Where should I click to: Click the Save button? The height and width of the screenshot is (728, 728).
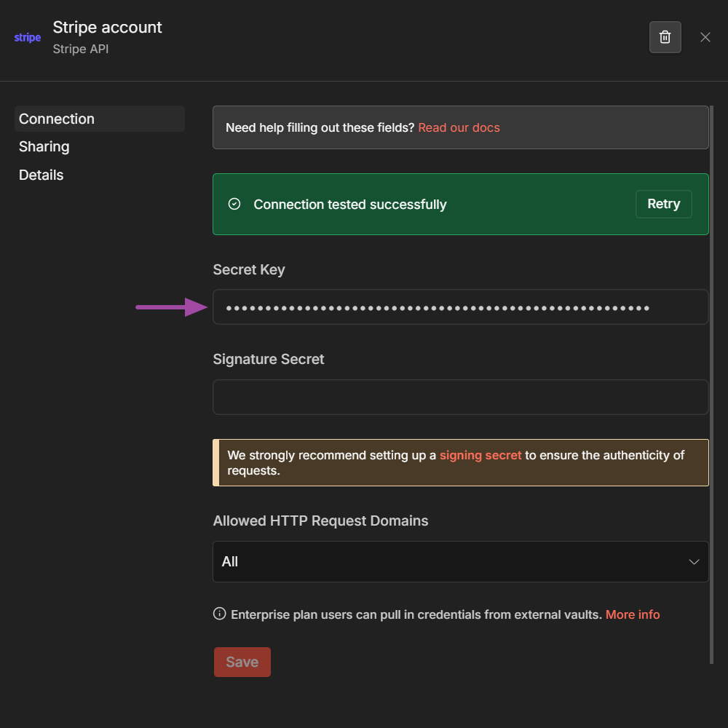[242, 662]
